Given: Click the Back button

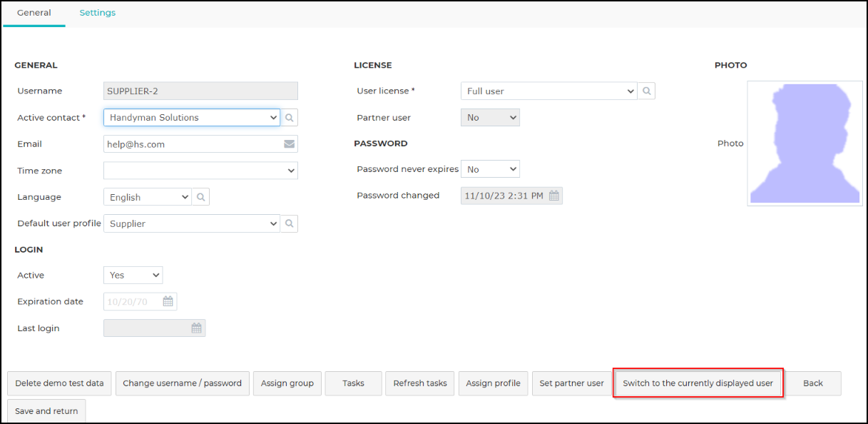Looking at the screenshot, I should click(813, 383).
